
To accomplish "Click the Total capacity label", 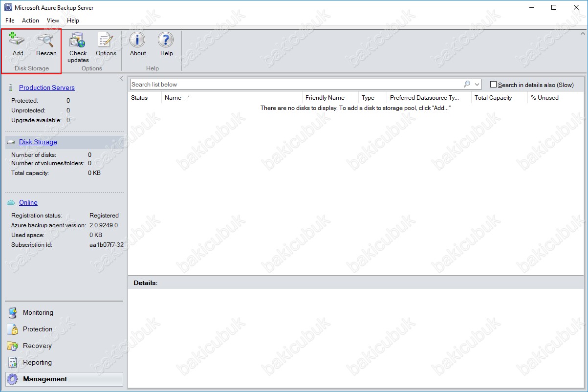I will click(x=30, y=173).
